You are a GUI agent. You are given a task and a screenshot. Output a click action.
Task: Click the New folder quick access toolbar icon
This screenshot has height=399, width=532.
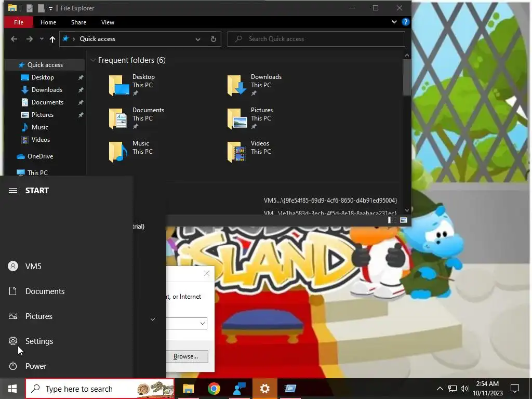click(x=41, y=8)
